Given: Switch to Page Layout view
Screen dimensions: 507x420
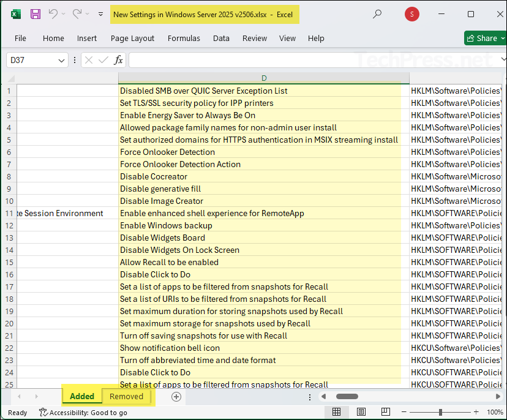Looking at the screenshot, I should click(x=361, y=412).
